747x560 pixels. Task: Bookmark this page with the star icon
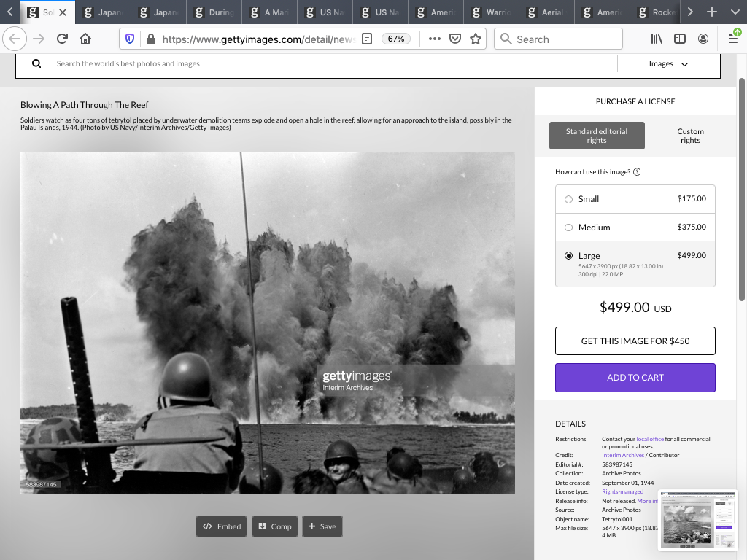tap(476, 39)
